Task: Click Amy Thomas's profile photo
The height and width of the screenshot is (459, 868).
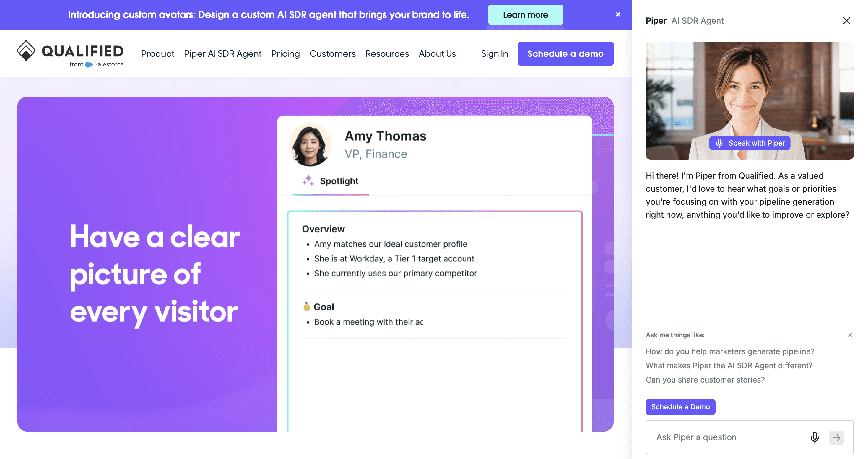Action: pyautogui.click(x=310, y=145)
